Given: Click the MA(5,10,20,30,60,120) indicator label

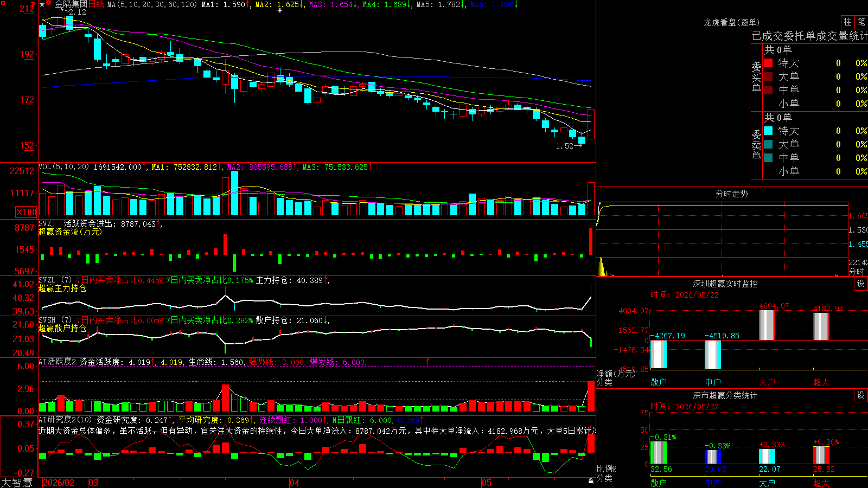Looking at the screenshot, I should tap(152, 4).
